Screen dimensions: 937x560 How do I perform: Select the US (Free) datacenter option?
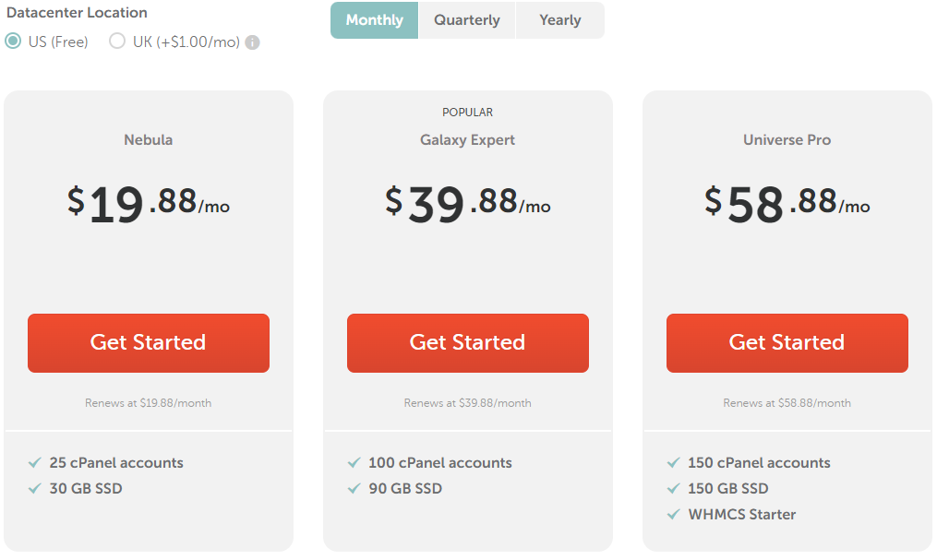(14, 42)
